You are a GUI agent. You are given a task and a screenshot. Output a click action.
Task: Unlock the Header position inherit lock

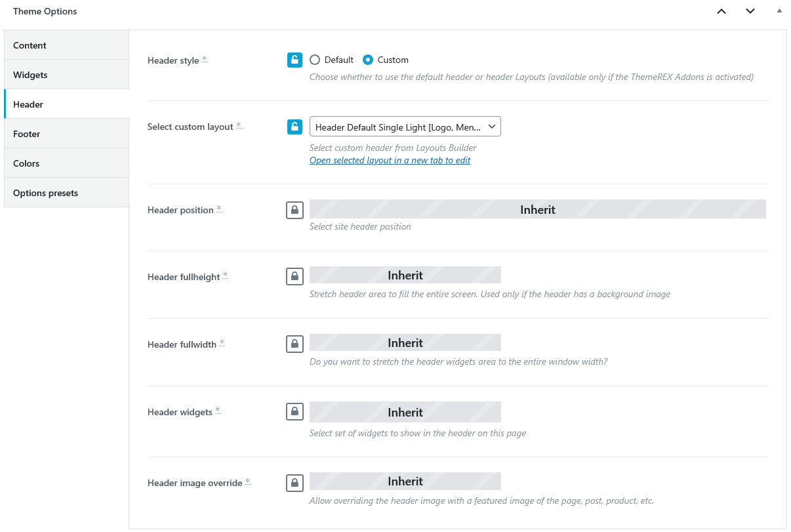click(295, 210)
